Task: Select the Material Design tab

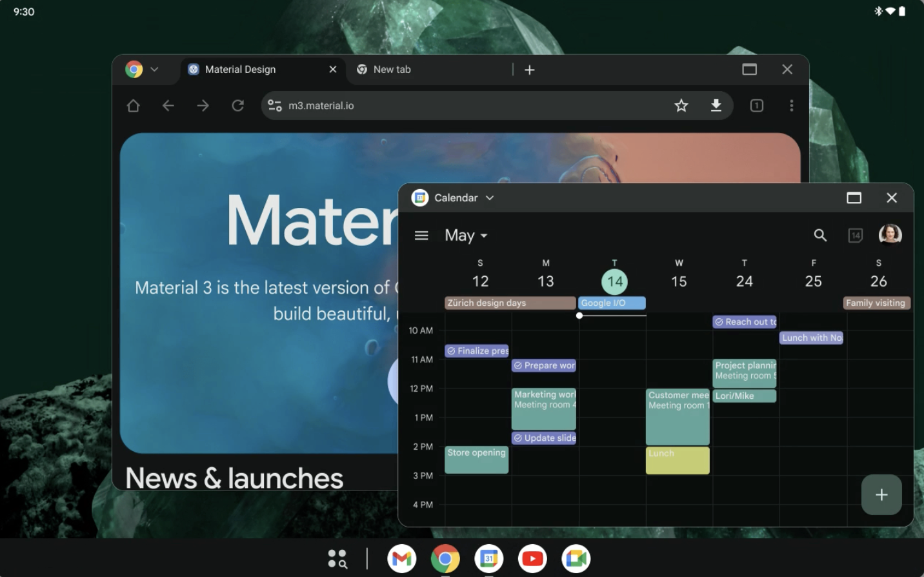Action: [x=262, y=69]
